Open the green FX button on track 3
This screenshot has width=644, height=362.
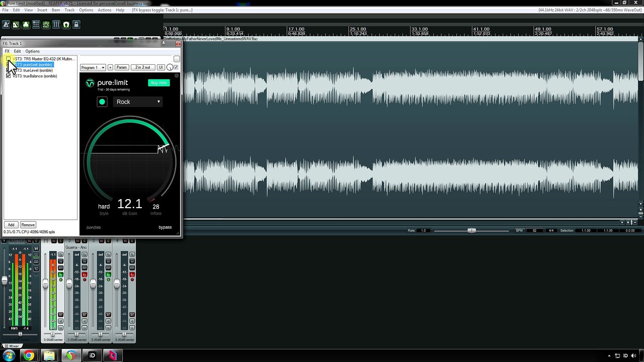pos(108,275)
